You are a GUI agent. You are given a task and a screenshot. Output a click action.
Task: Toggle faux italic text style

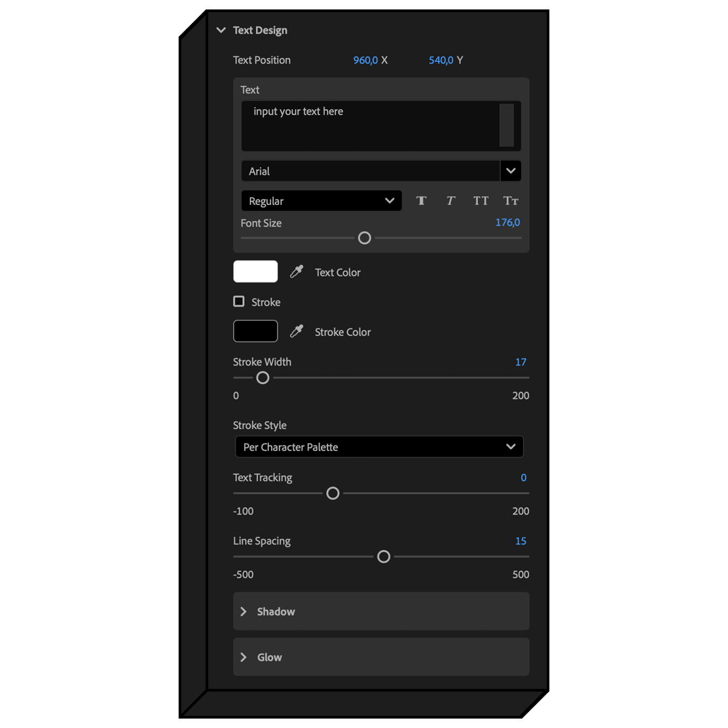451,201
